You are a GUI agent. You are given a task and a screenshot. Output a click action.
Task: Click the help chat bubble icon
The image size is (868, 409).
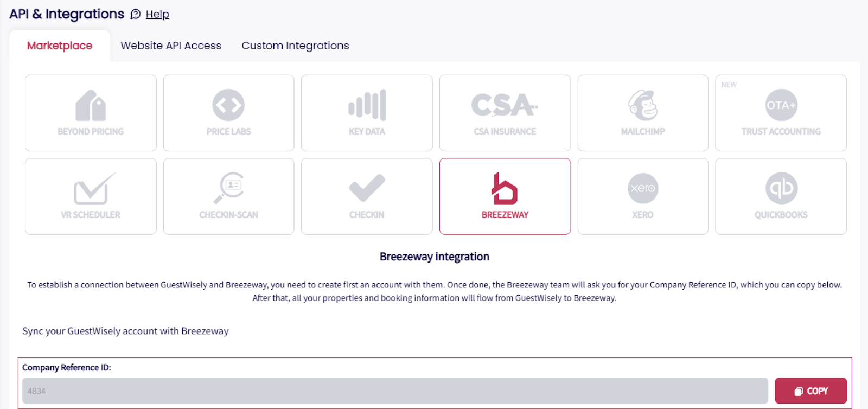coord(136,15)
